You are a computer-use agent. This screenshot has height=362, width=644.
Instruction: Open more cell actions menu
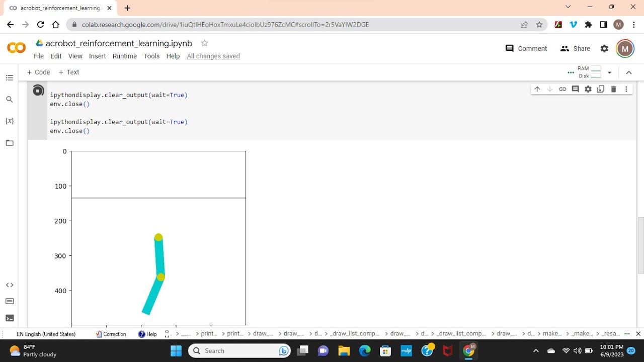(626, 89)
